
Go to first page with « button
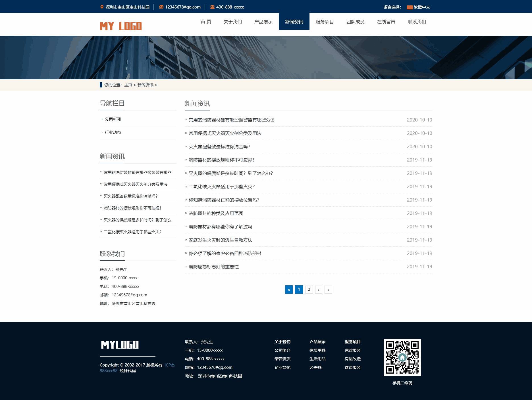[289, 290]
